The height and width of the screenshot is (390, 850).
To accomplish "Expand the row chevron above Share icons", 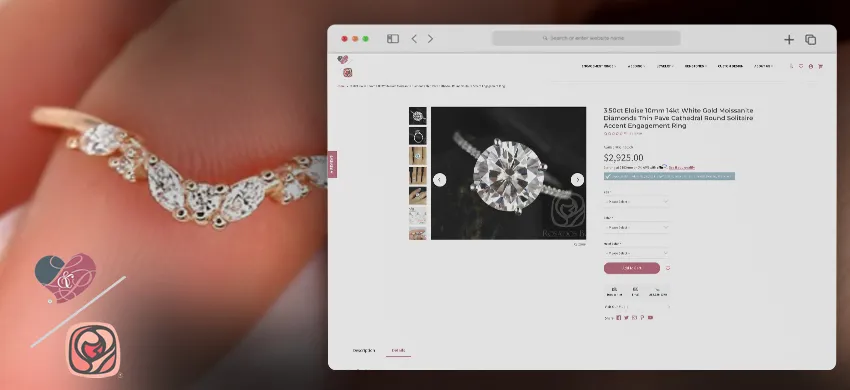I will pos(668,306).
